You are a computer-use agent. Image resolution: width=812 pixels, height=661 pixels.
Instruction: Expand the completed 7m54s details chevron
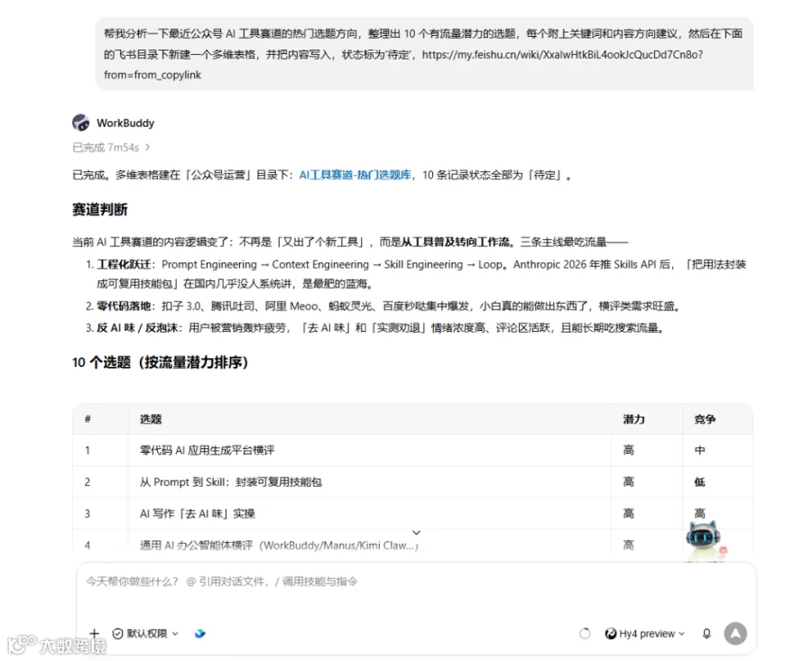pyautogui.click(x=148, y=148)
